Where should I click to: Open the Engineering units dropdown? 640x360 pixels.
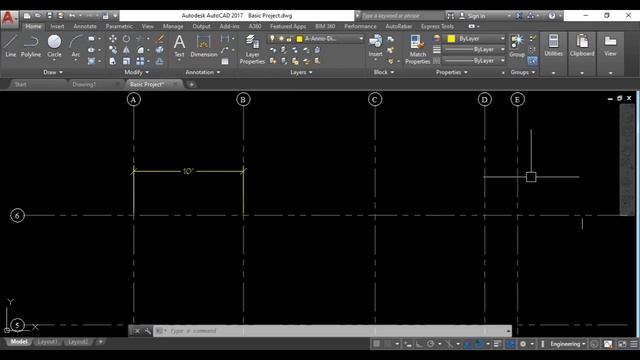[568, 344]
